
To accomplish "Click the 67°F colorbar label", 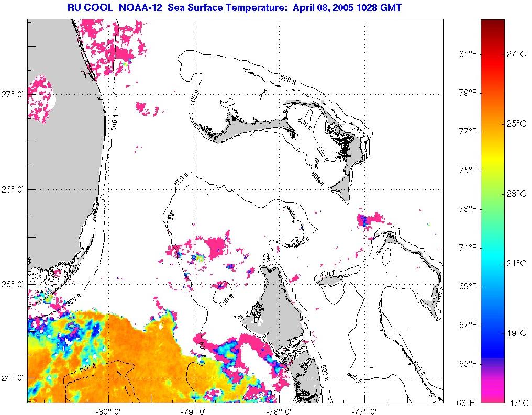I will click(468, 325).
